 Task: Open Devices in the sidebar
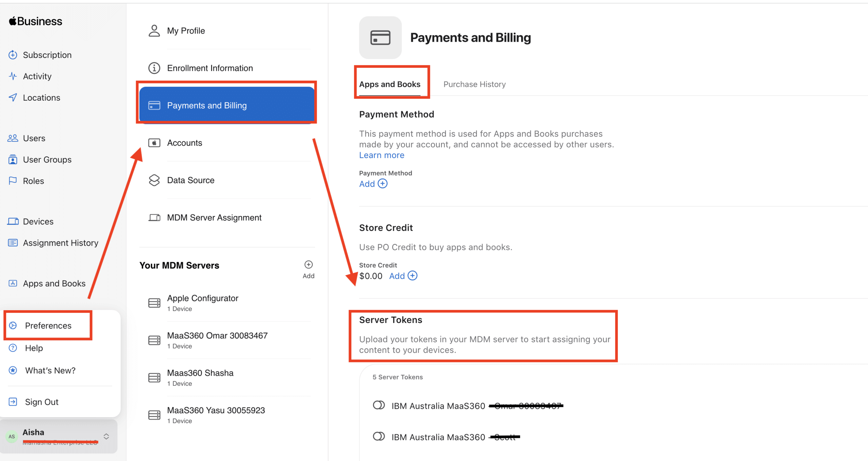pyautogui.click(x=38, y=221)
